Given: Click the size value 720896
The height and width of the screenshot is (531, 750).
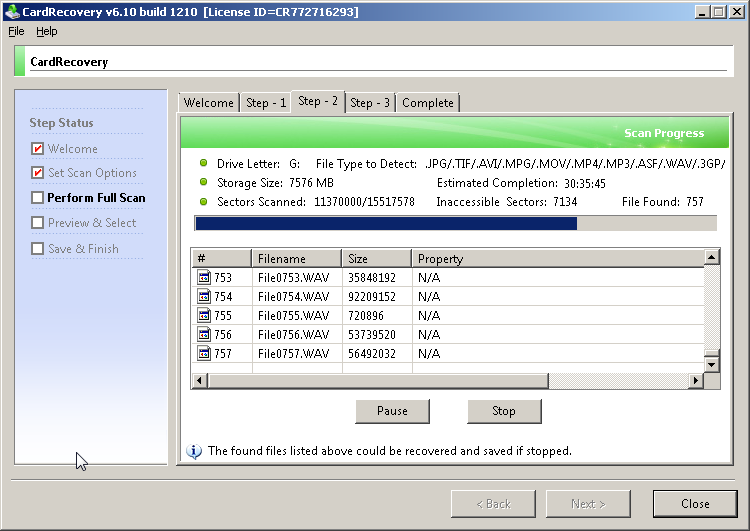Looking at the screenshot, I should pyautogui.click(x=365, y=316).
